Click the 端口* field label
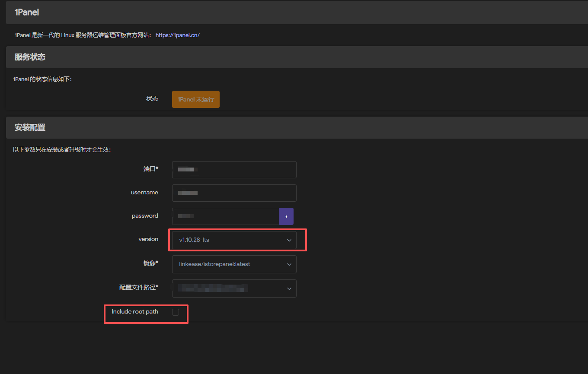 point(150,169)
